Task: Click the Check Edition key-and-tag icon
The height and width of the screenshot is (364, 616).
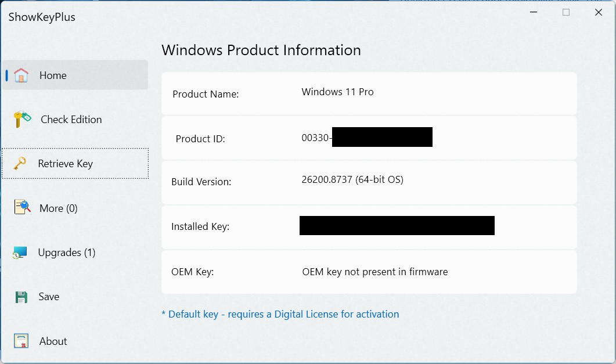Action: [22, 119]
